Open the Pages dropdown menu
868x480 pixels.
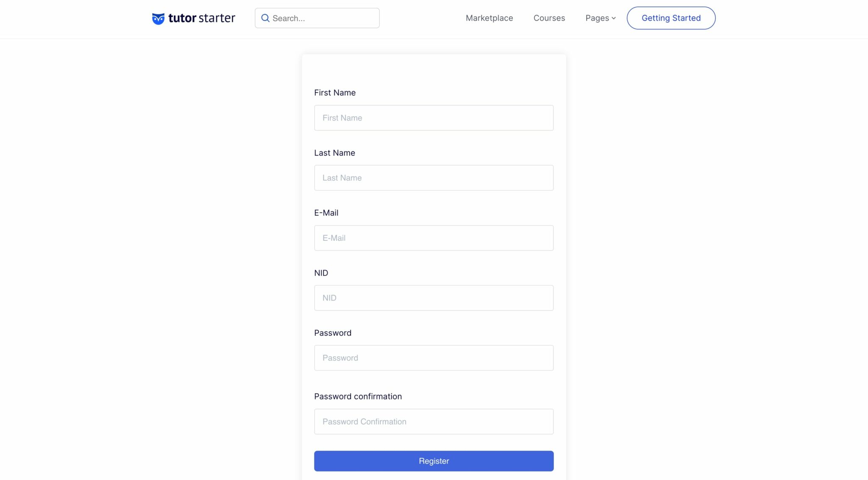click(x=597, y=18)
